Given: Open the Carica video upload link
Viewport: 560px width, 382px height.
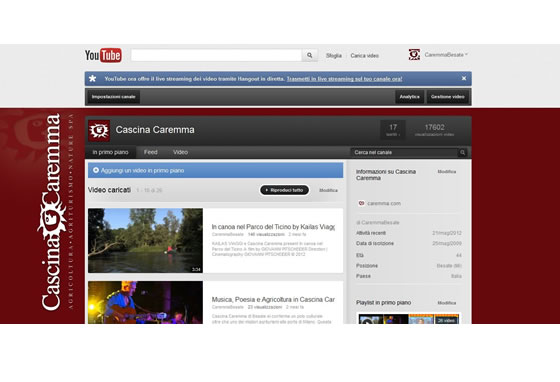Looking at the screenshot, I should (365, 56).
